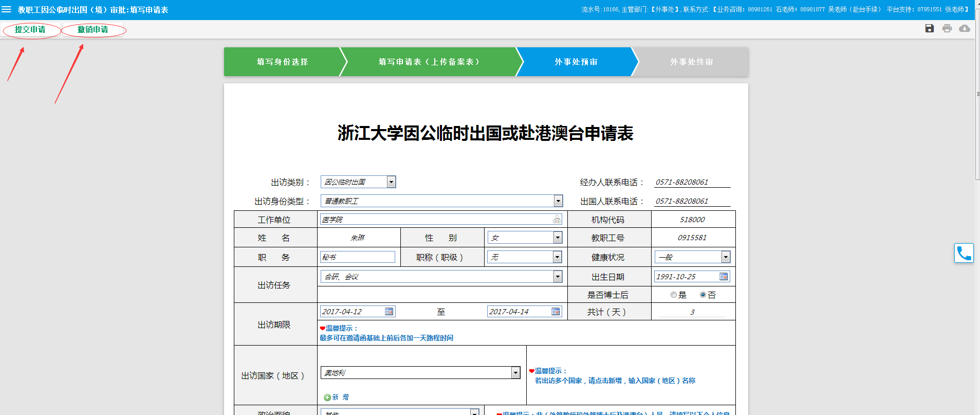Click the blue phone contact icon
Screen dimensions: 980x415
click(x=964, y=253)
